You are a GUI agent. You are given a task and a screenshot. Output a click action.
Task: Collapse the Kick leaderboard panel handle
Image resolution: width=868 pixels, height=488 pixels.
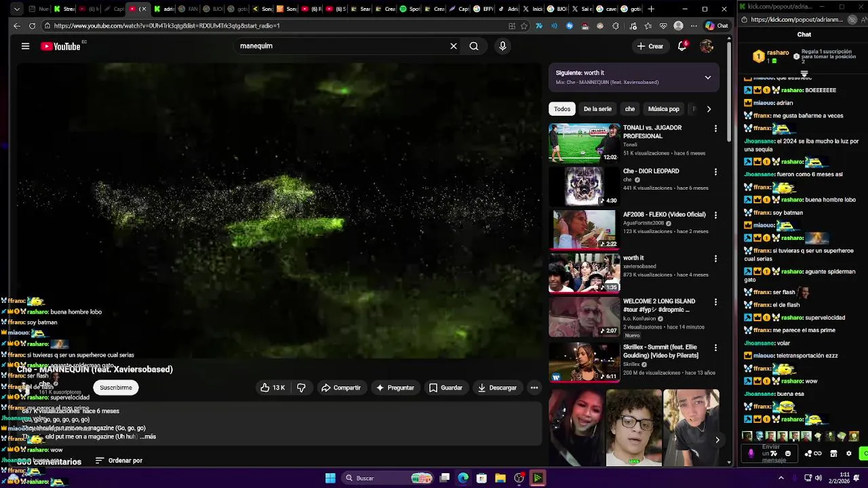pyautogui.click(x=804, y=74)
